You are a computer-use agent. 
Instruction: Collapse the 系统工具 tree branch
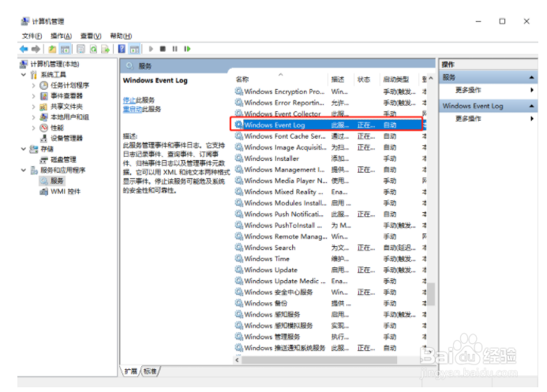(x=24, y=75)
